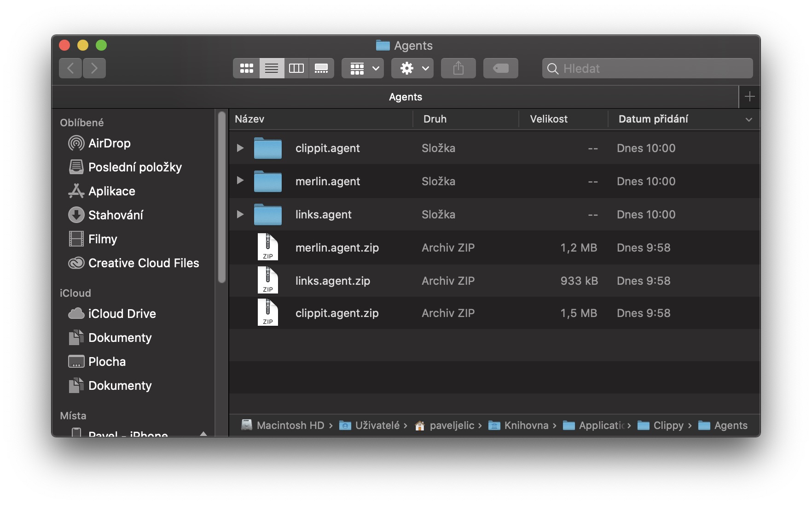Screen dimensions: 812x505
Task: Add a new tab with plus button
Action: pos(749,97)
